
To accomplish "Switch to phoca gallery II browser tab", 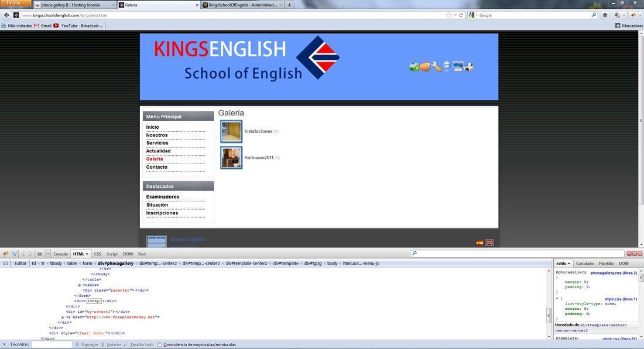I will point(74,5).
